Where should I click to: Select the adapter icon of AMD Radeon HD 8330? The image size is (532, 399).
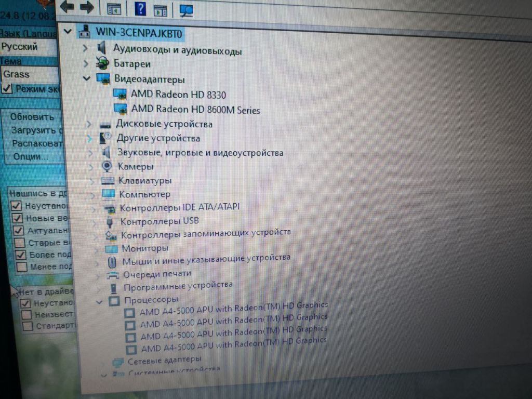[120, 94]
